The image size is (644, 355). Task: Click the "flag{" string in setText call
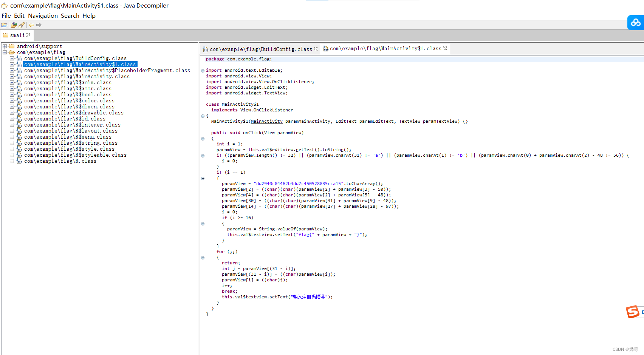click(305, 235)
